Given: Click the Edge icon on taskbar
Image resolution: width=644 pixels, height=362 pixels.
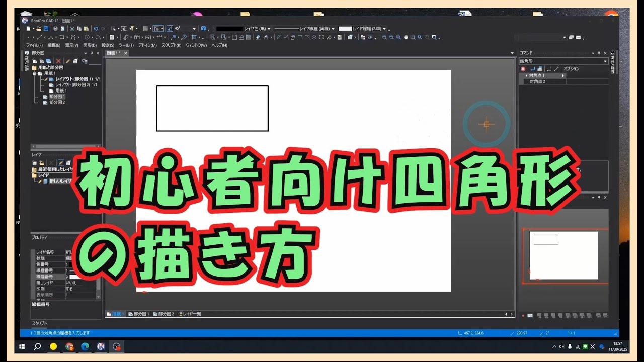Looking at the screenshot, I should point(85,346).
